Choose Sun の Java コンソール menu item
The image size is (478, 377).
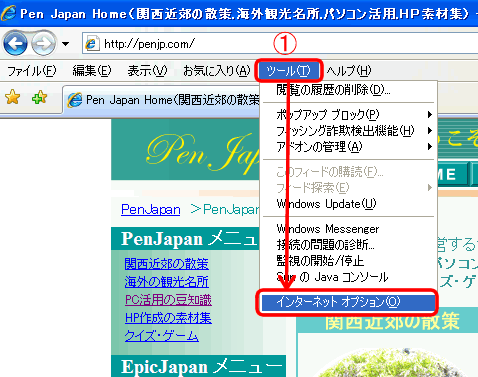pos(348,277)
